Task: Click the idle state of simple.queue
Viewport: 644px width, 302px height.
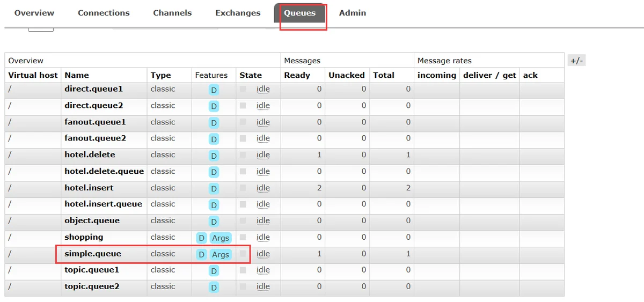Action: [263, 254]
